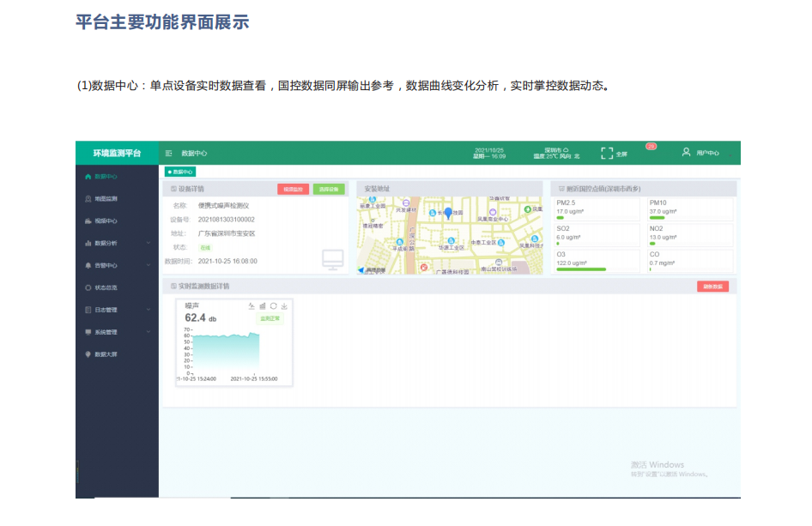Viewport: 812px width, 526px height.
Task: Click the PM10 green progress bar
Action: pyautogui.click(x=657, y=218)
